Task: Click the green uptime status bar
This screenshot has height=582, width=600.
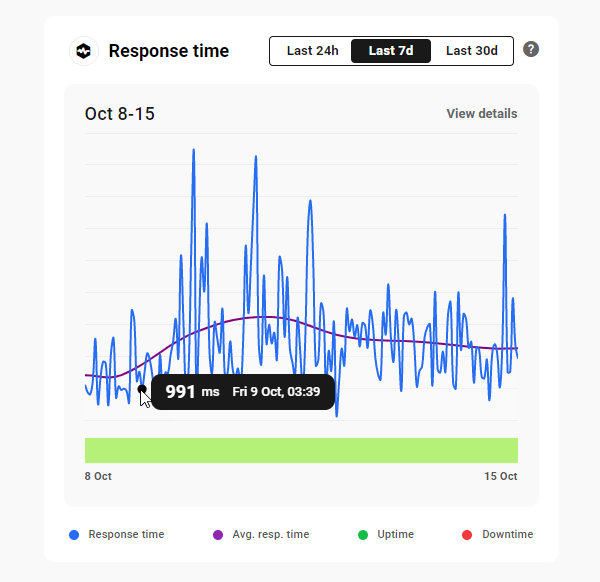Action: point(301,450)
